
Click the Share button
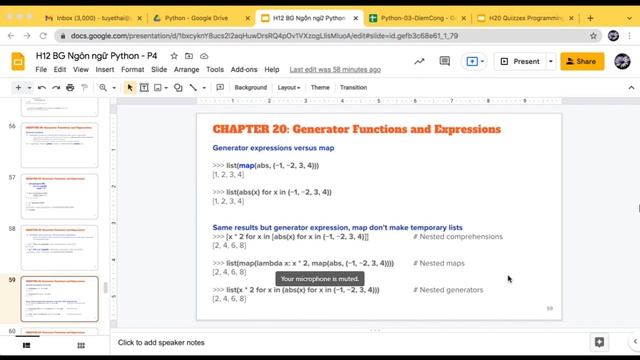[582, 62]
